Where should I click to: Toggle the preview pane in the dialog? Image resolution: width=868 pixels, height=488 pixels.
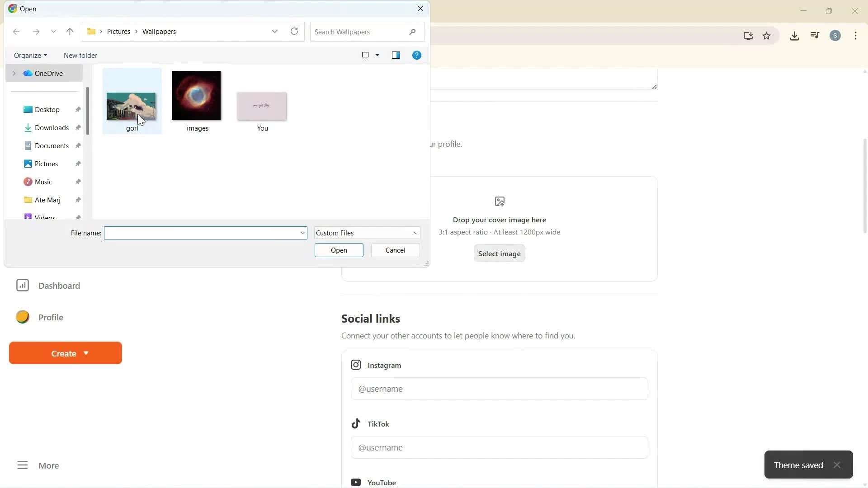coord(396,55)
